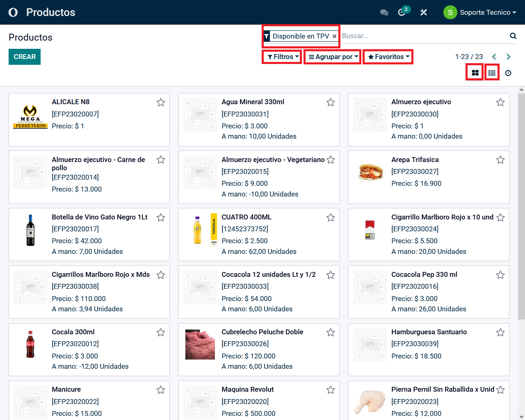Mark ALICALE N8 as favorite
Image resolution: width=525 pixels, height=420 pixels.
click(161, 102)
